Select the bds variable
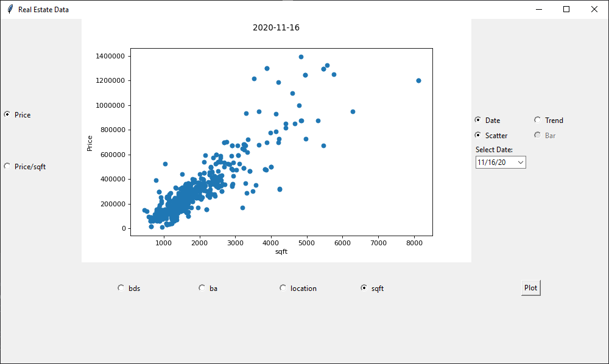Image resolution: width=609 pixels, height=364 pixels. 121,287
